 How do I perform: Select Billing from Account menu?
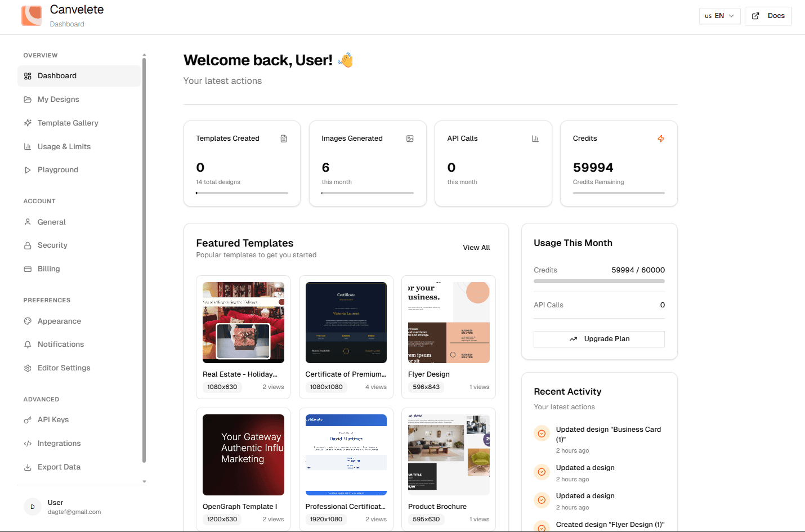[x=48, y=269]
